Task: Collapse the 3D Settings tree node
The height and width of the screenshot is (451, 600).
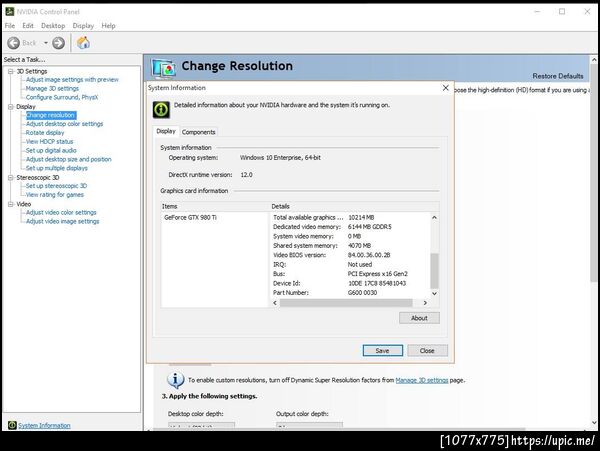Action: [x=11, y=71]
